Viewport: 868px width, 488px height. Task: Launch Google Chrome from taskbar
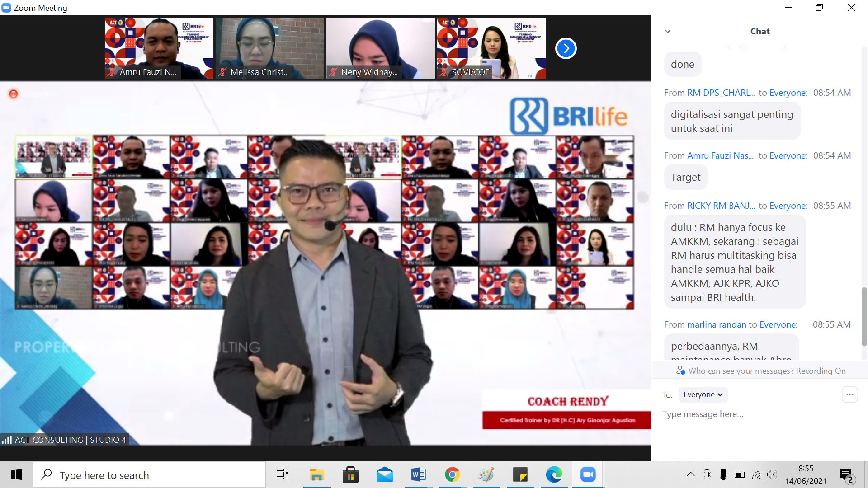tap(452, 474)
